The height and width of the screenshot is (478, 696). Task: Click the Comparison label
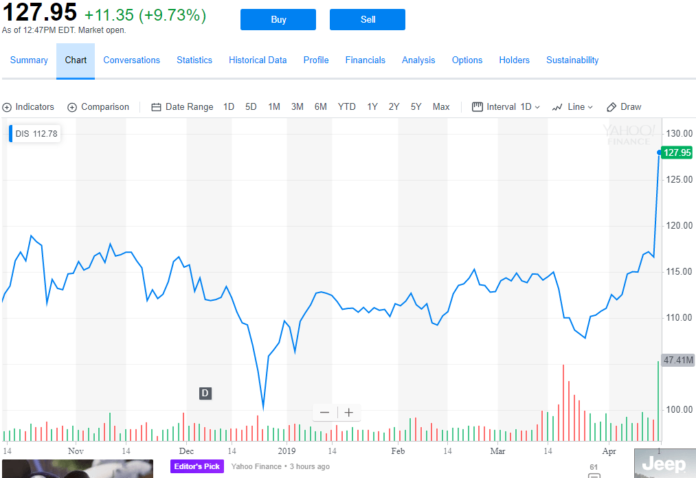pyautogui.click(x=105, y=107)
